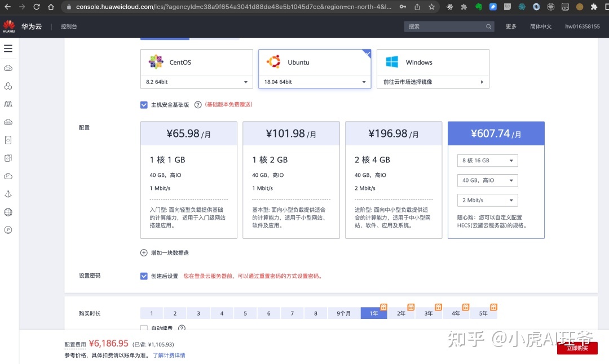Toggle 自动续费 checkbox
The image size is (609, 364).
pyautogui.click(x=144, y=328)
